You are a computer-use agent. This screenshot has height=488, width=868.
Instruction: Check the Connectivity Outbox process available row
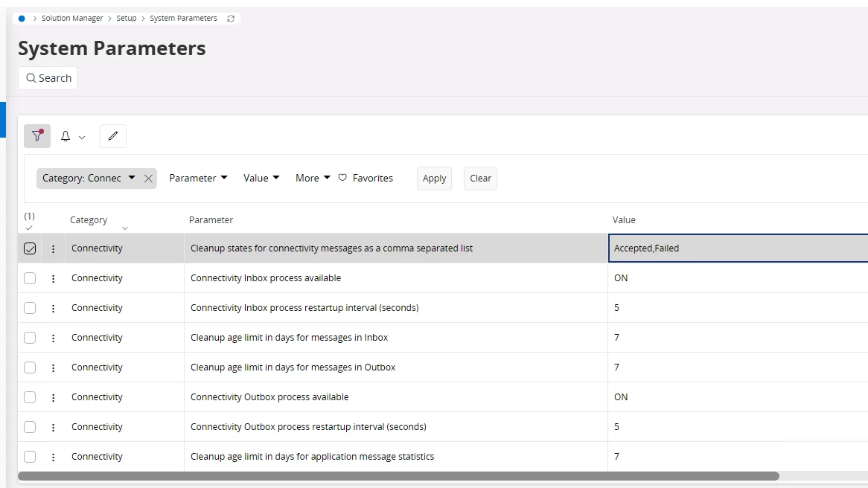point(30,397)
